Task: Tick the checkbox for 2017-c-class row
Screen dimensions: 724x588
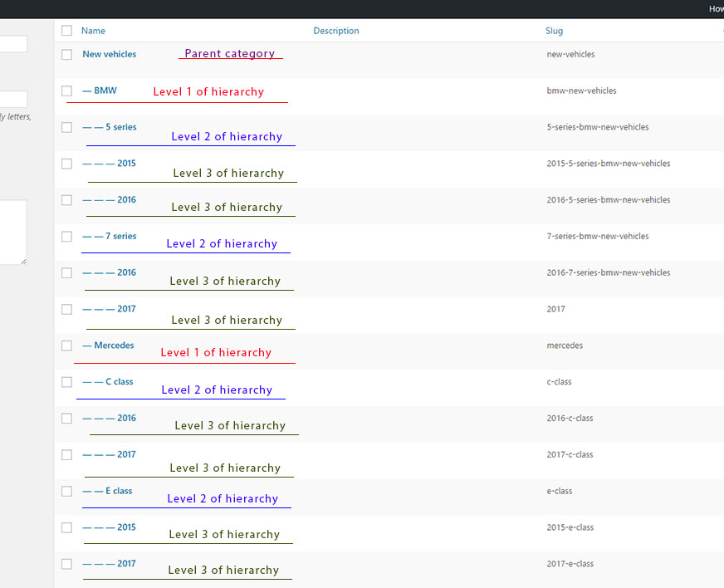Action: click(67, 455)
